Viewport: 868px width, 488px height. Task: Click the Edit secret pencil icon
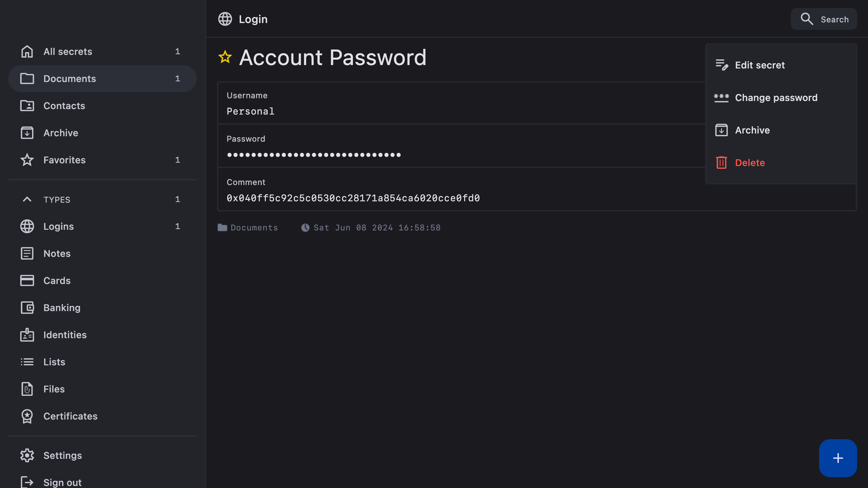click(722, 65)
